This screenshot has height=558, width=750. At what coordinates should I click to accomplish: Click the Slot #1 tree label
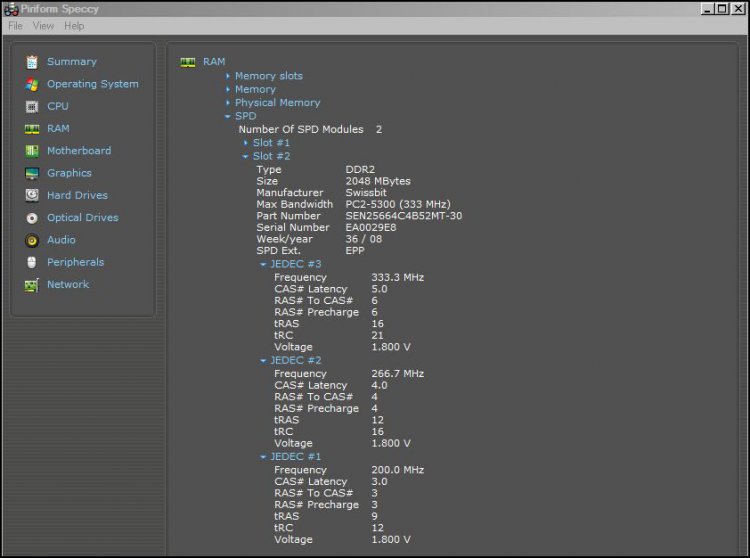(271, 143)
